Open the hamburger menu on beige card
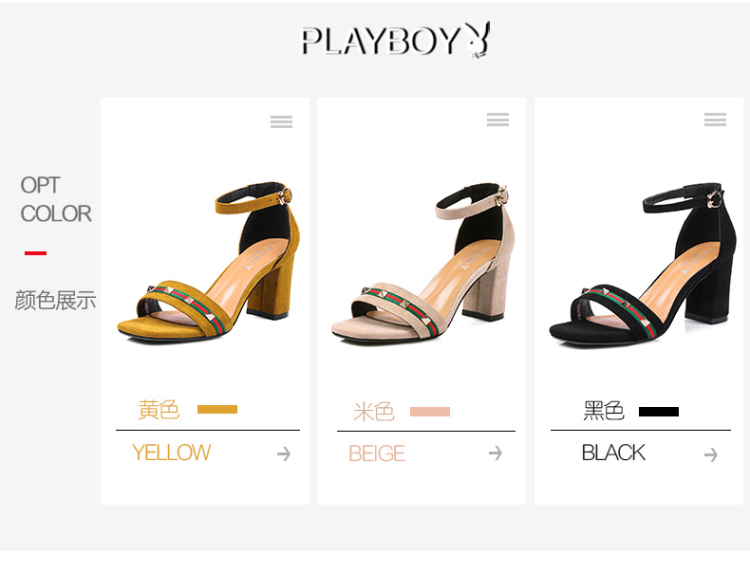750x573 pixels. (x=498, y=120)
